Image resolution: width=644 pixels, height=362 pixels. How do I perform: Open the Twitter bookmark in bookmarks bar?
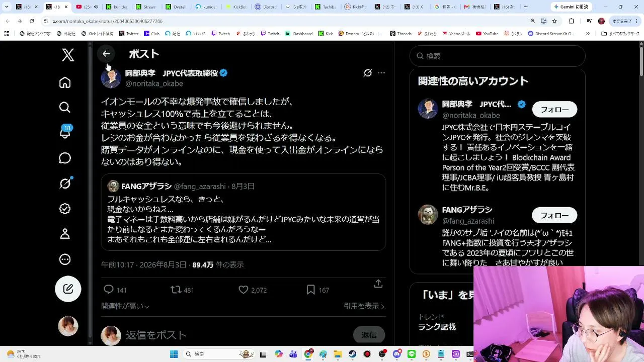tap(129, 34)
